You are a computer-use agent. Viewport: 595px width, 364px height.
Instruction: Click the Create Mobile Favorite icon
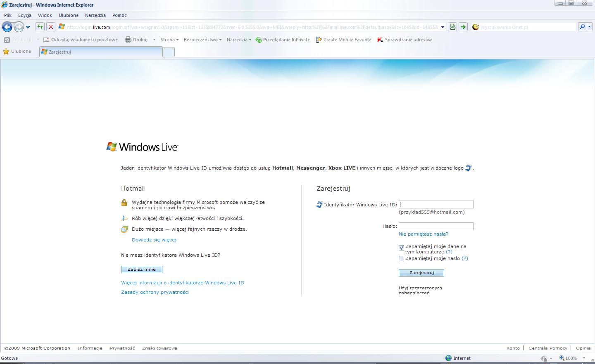pos(319,40)
